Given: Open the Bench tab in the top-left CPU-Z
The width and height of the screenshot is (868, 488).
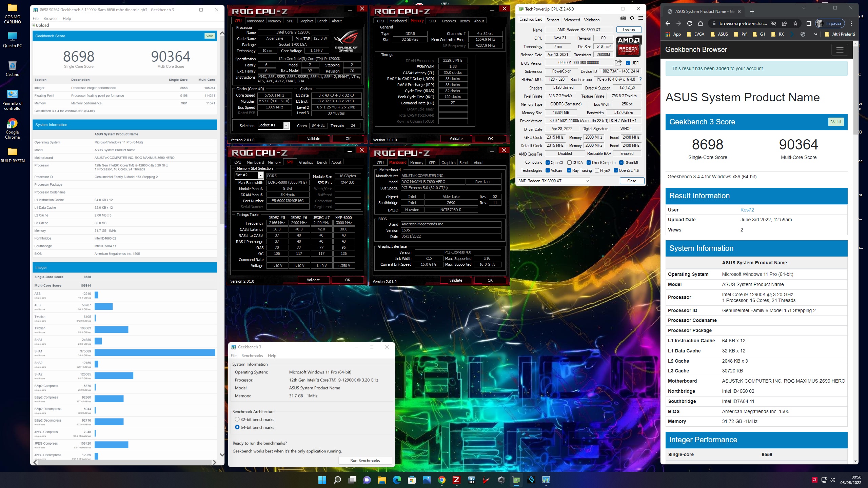Looking at the screenshot, I should click(x=322, y=21).
